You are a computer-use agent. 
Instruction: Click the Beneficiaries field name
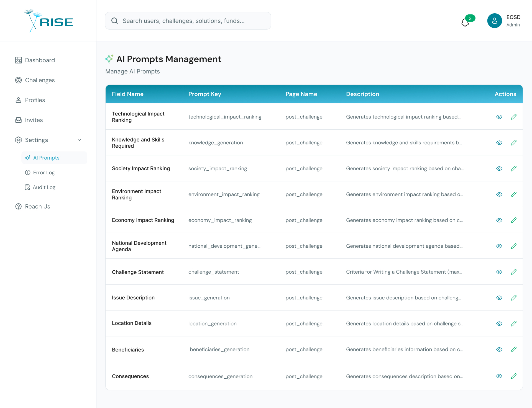point(128,350)
